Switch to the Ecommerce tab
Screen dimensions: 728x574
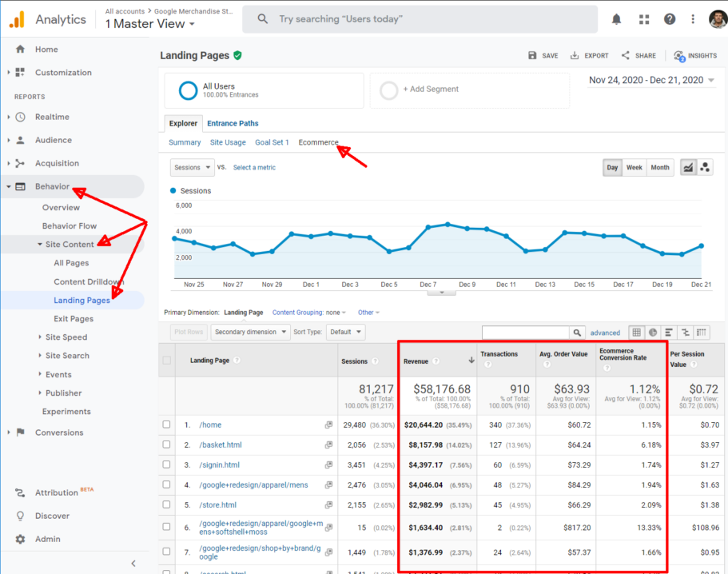pyautogui.click(x=319, y=142)
